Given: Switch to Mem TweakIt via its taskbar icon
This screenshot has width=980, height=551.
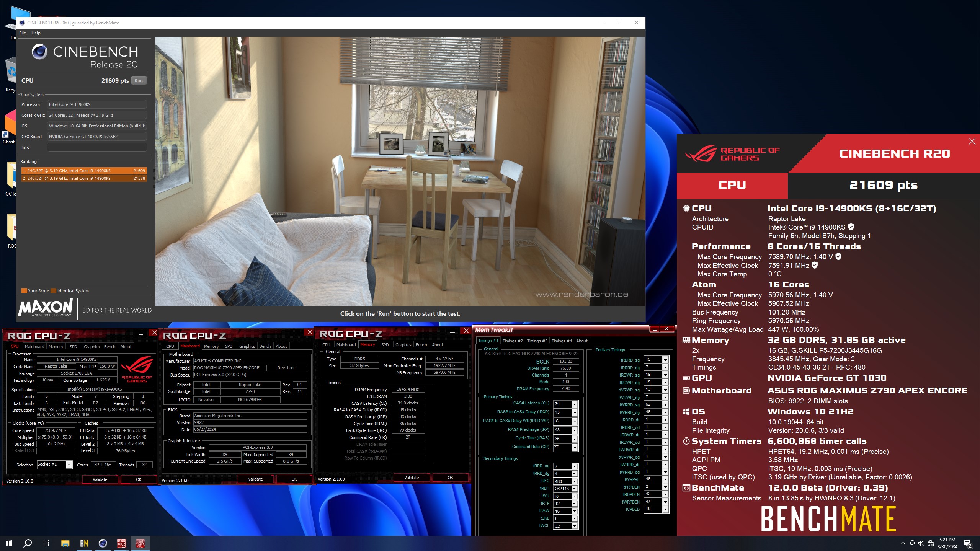Looking at the screenshot, I should click(x=140, y=543).
